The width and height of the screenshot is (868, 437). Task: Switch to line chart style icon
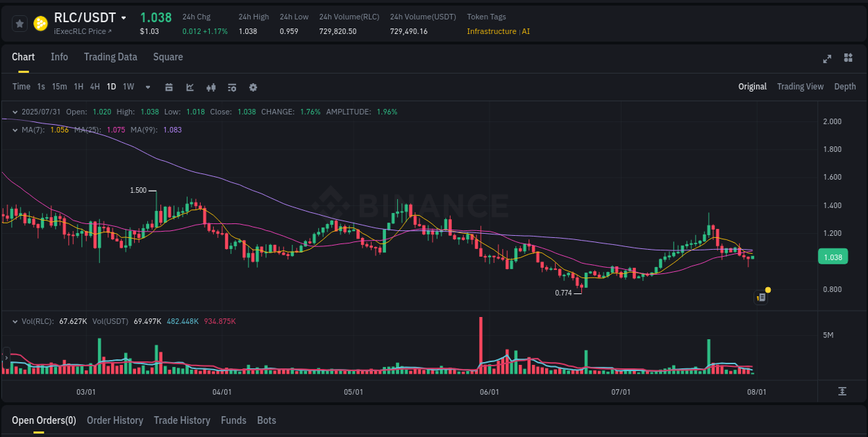pos(190,87)
